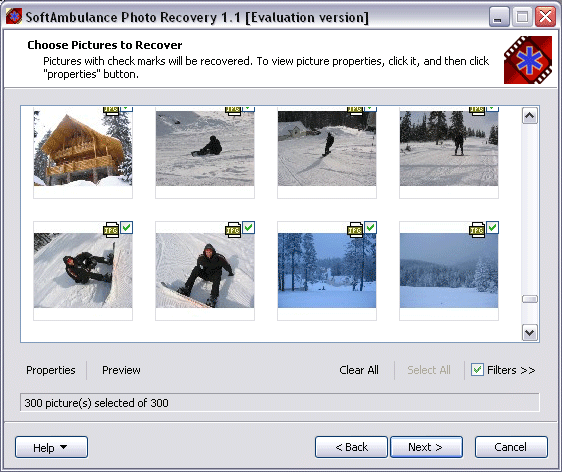The width and height of the screenshot is (562, 472).
Task: Proceed with the Next > button
Action: (426, 447)
